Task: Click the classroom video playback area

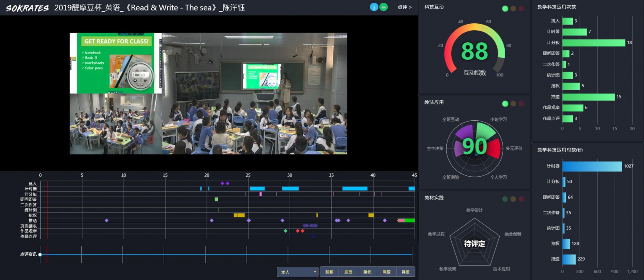Action: pos(208,93)
